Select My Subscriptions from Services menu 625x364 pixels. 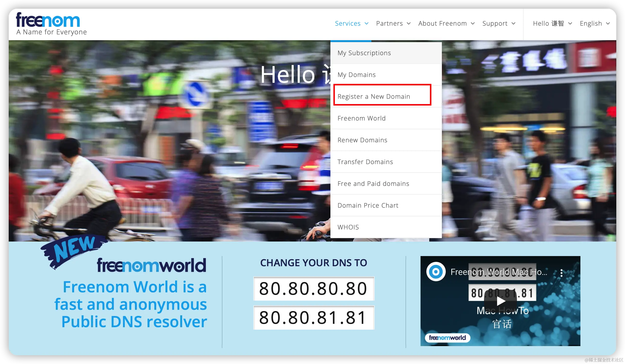[364, 53]
